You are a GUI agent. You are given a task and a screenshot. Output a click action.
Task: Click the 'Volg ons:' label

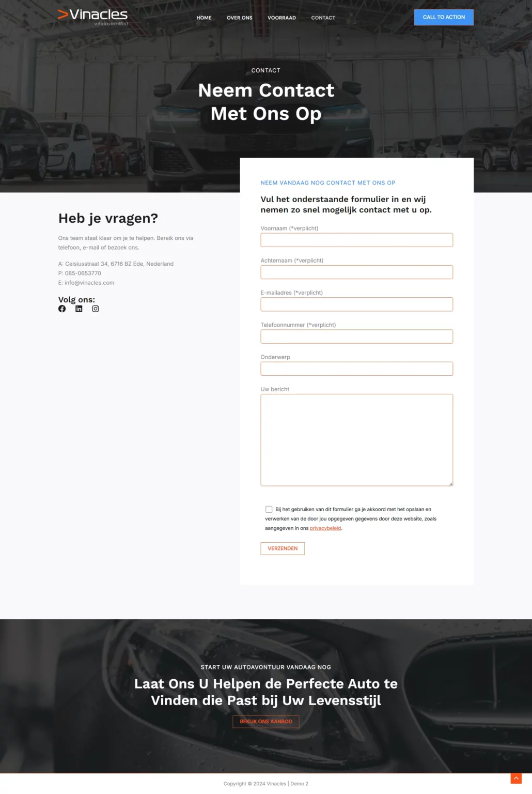(76, 299)
